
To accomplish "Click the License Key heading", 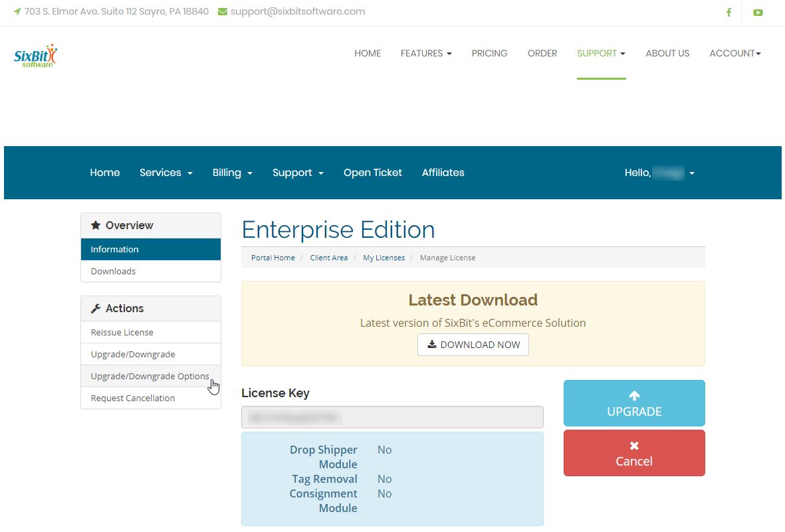I will (x=275, y=393).
